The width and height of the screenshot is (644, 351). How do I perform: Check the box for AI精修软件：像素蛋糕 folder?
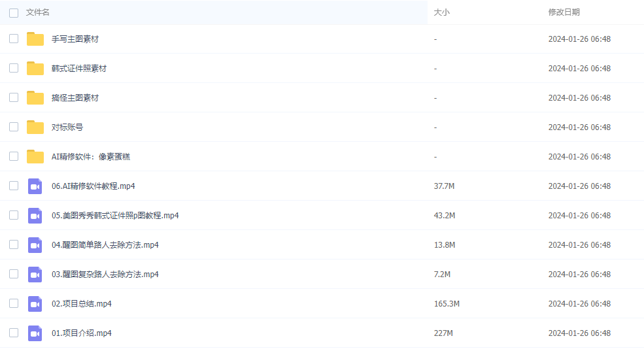pyautogui.click(x=14, y=156)
